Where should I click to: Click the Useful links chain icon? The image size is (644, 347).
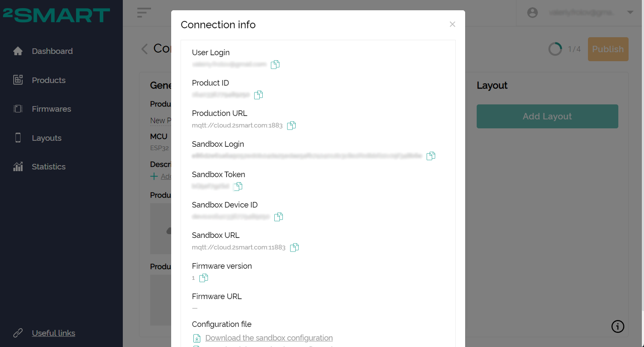pyautogui.click(x=18, y=333)
